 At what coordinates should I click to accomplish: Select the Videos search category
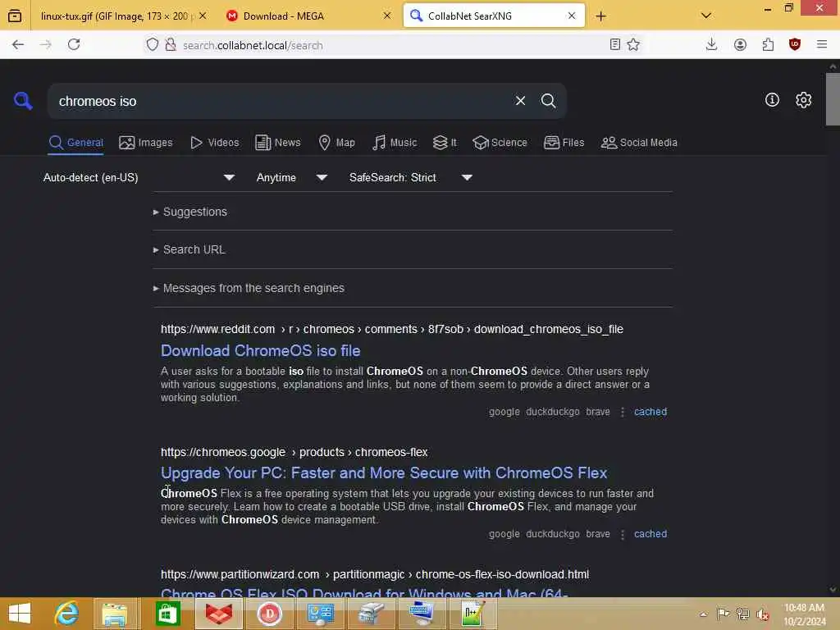point(214,143)
